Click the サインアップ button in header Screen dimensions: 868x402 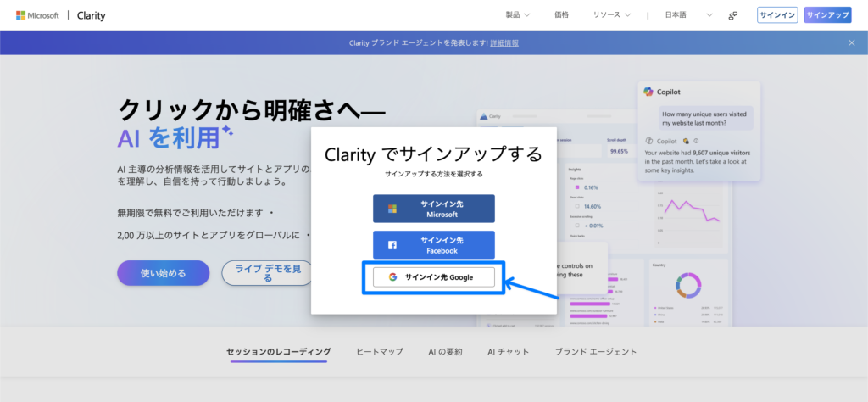click(x=827, y=15)
